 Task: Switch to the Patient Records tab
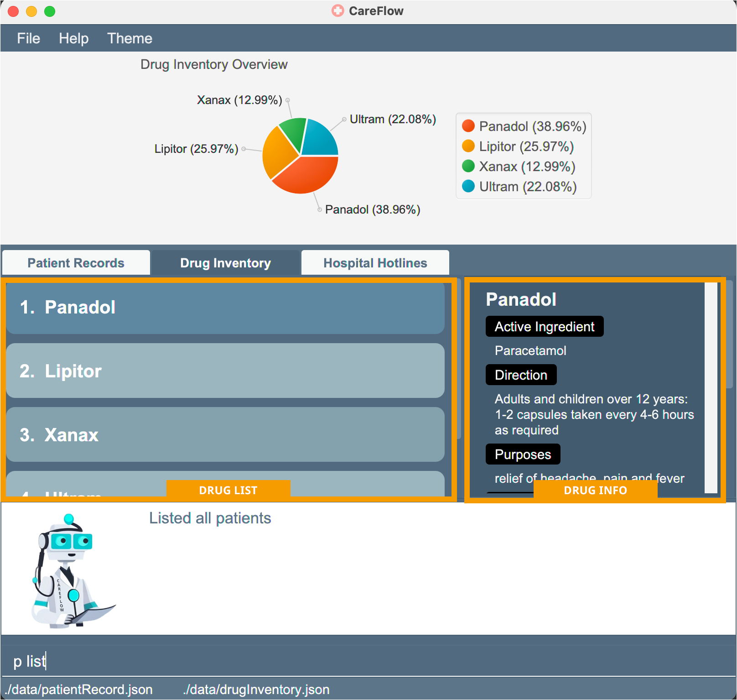pos(76,263)
